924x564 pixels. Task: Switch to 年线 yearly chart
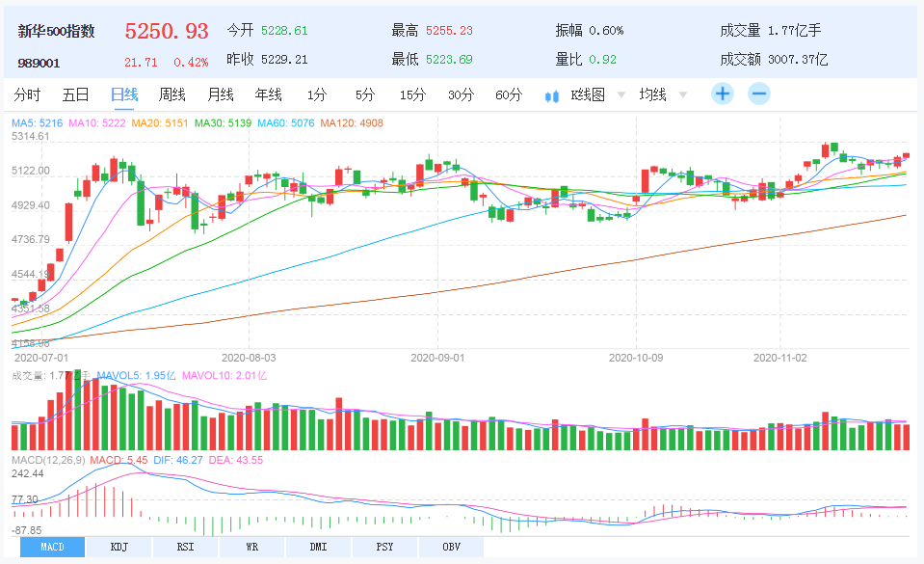pos(268,94)
